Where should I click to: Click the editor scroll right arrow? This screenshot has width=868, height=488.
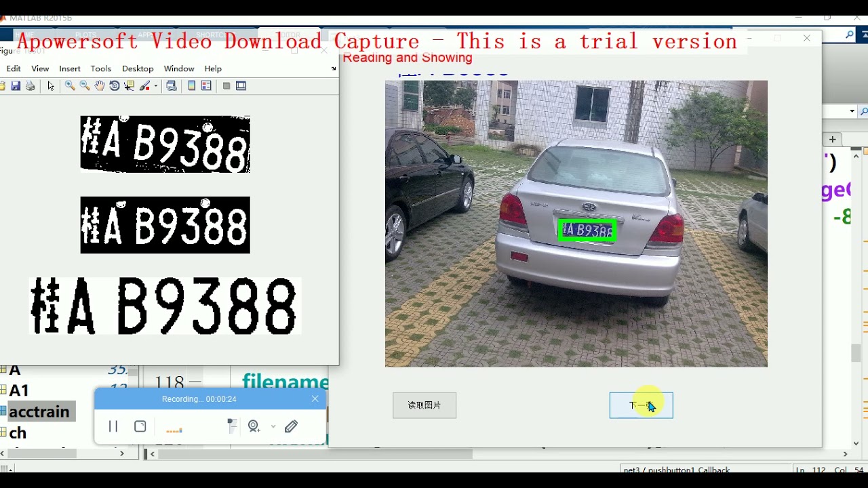[x=845, y=453]
